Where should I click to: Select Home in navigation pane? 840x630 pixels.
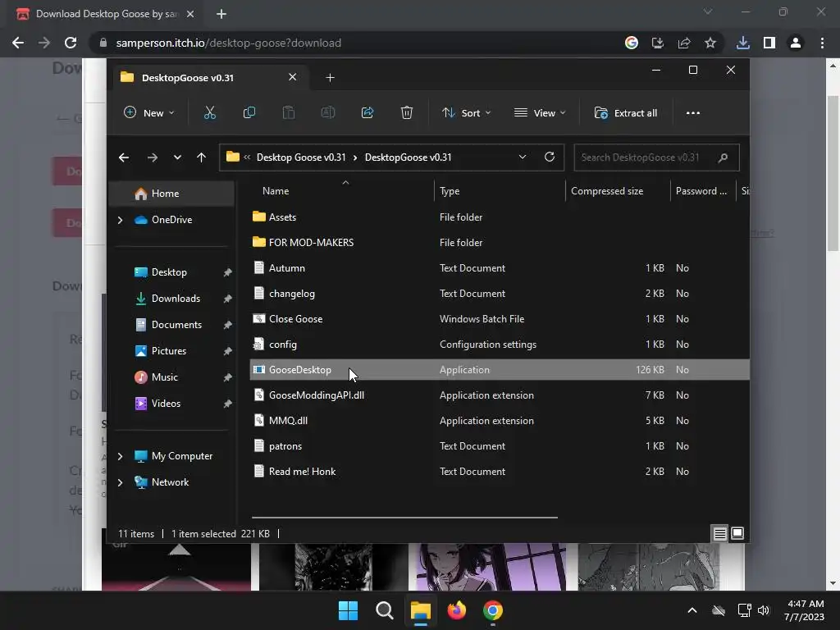(x=171, y=194)
